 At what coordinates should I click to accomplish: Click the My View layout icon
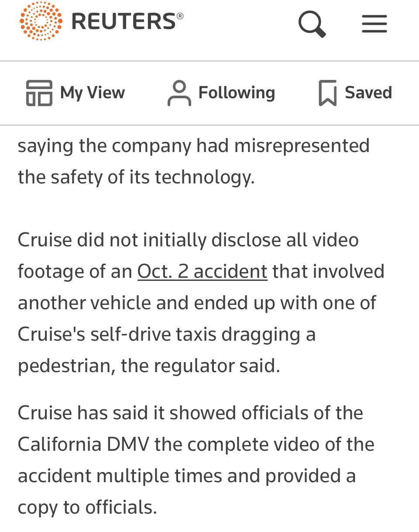coord(39,93)
